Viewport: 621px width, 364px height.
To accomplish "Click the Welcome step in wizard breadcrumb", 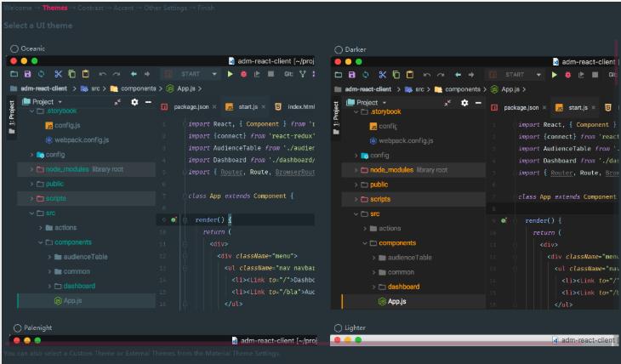I will [x=18, y=8].
